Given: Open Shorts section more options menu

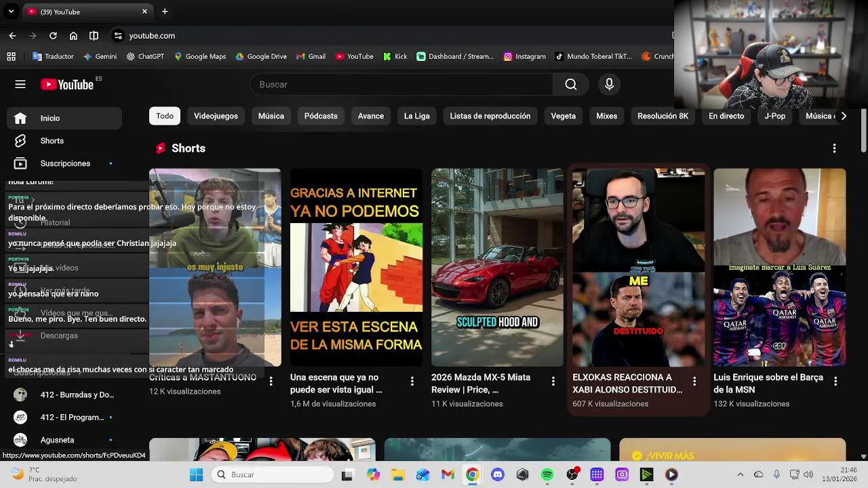Looking at the screenshot, I should 834,148.
